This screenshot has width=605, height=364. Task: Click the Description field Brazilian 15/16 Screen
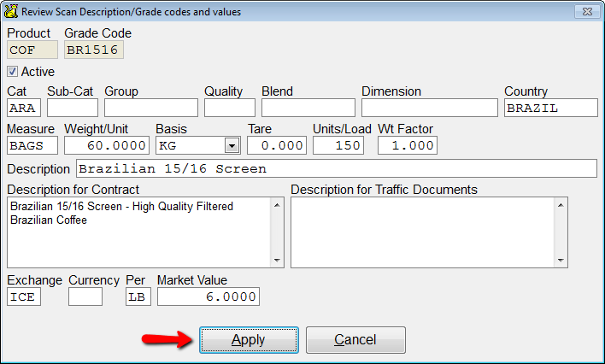(x=337, y=168)
